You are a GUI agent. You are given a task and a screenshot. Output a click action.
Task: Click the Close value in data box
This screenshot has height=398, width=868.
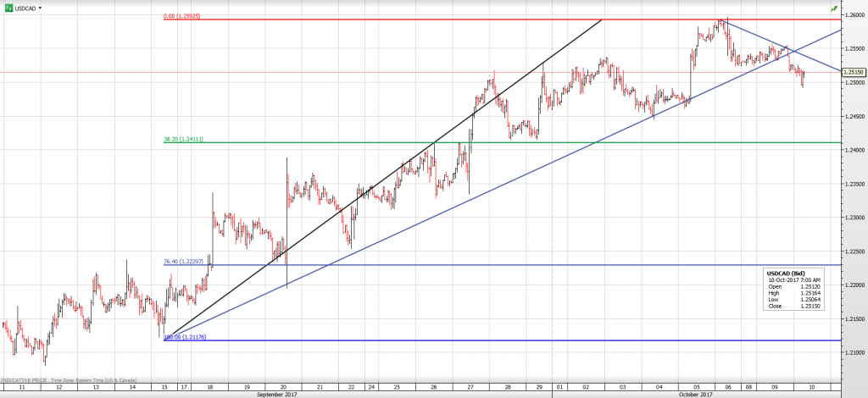(810, 307)
